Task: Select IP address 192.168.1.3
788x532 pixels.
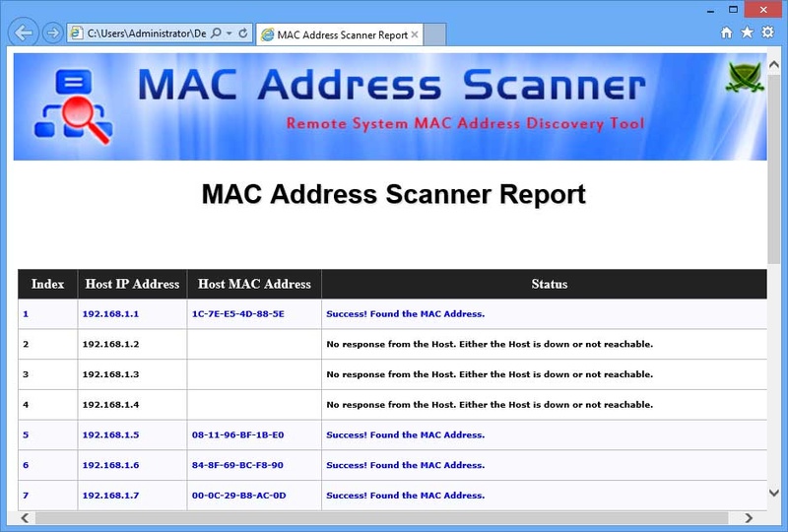Action: coord(110,374)
